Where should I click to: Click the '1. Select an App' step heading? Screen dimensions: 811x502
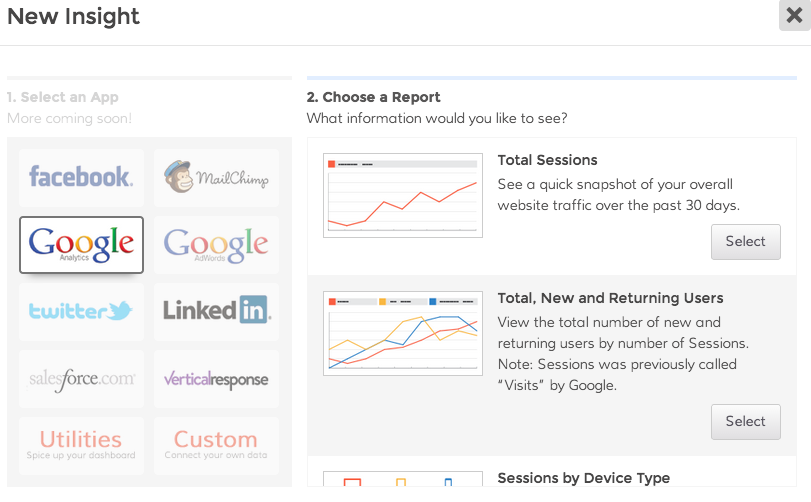tap(63, 97)
